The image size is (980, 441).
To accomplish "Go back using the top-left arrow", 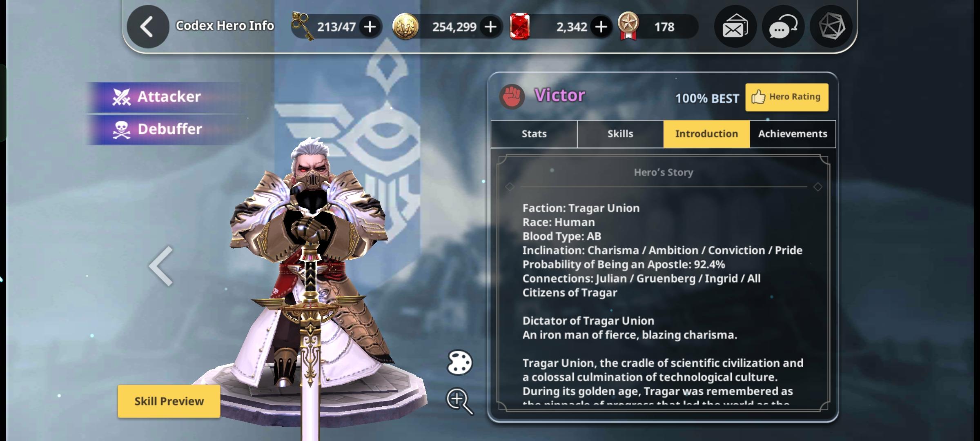I will point(148,27).
